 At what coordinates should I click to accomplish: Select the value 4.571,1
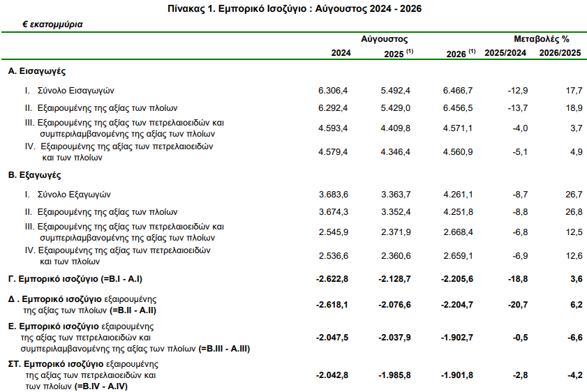(x=458, y=128)
